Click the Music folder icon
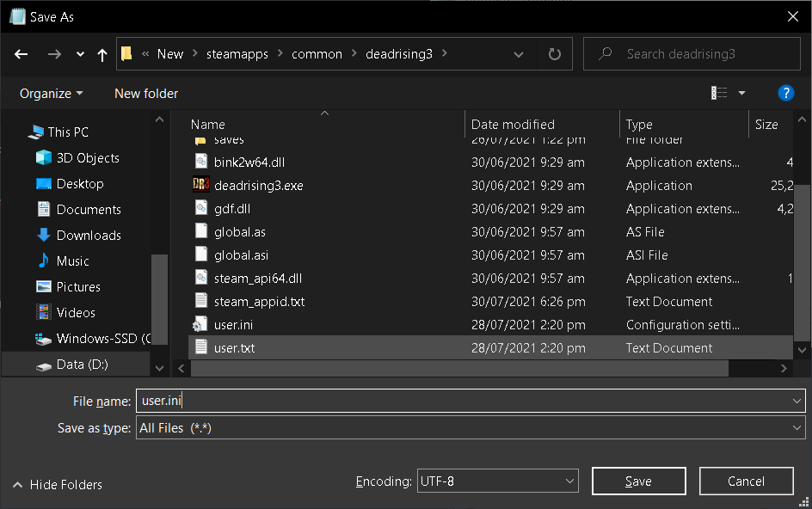The height and width of the screenshot is (509, 812). [44, 261]
